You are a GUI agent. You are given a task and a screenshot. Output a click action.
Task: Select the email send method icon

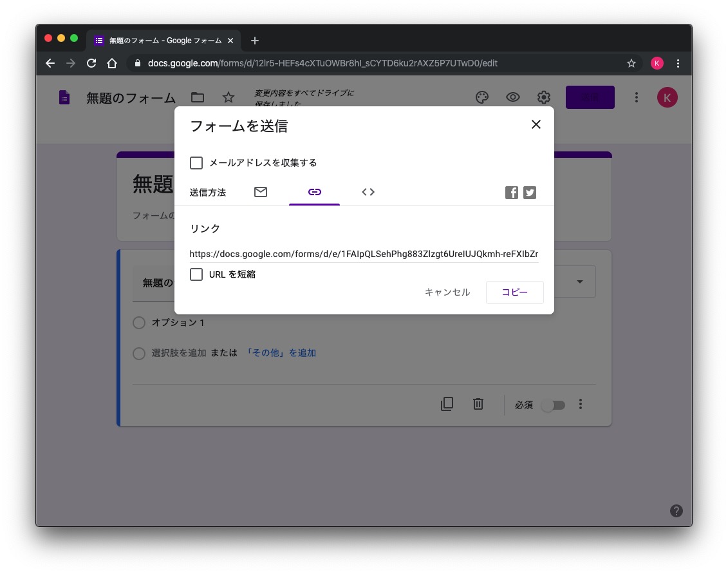point(261,192)
